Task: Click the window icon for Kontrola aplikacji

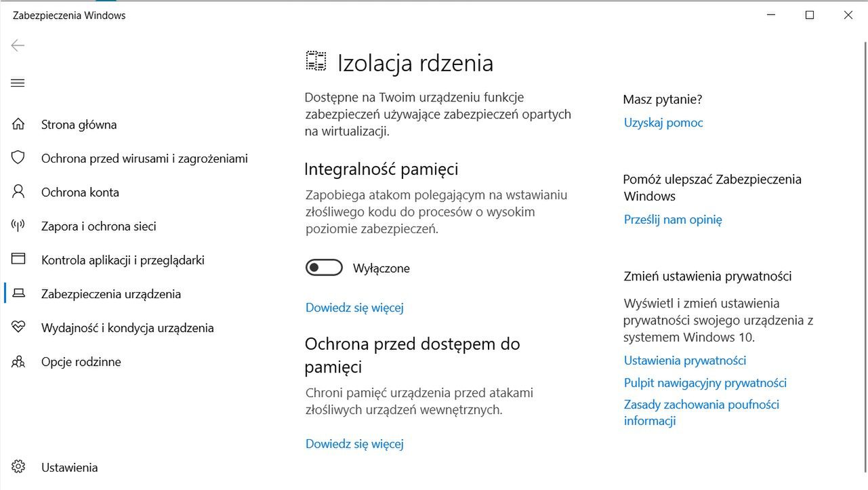Action: click(18, 260)
